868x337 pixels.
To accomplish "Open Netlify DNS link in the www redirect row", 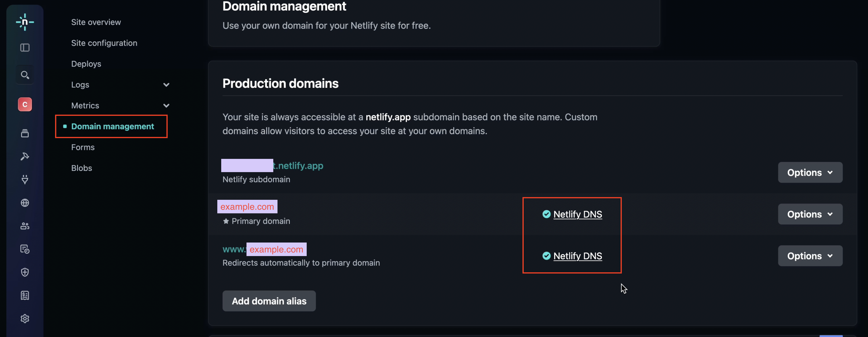I will click(578, 256).
